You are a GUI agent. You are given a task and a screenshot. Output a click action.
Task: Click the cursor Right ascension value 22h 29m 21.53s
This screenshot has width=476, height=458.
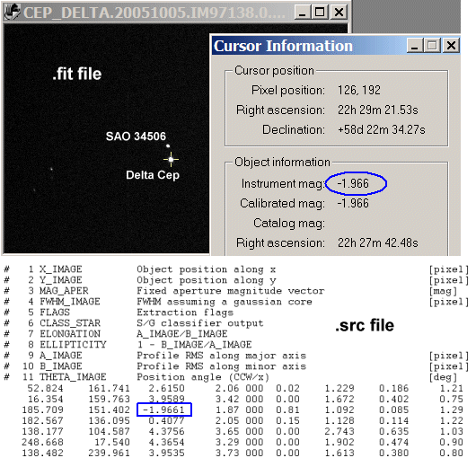[x=378, y=110]
